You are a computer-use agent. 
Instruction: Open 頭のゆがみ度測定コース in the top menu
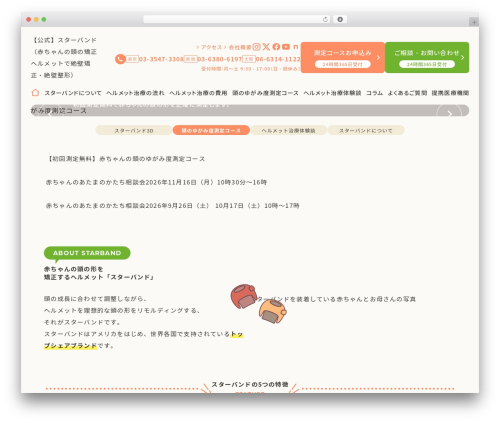click(265, 93)
